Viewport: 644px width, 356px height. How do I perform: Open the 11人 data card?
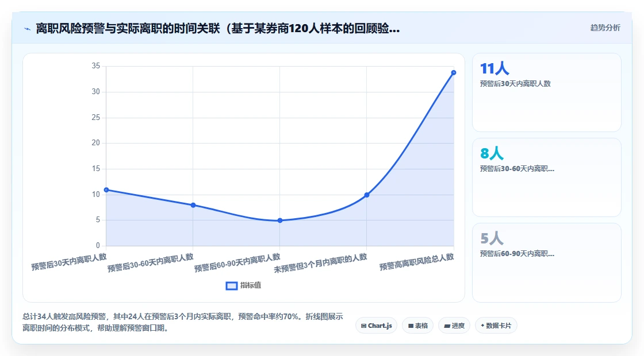pyautogui.click(x=547, y=92)
